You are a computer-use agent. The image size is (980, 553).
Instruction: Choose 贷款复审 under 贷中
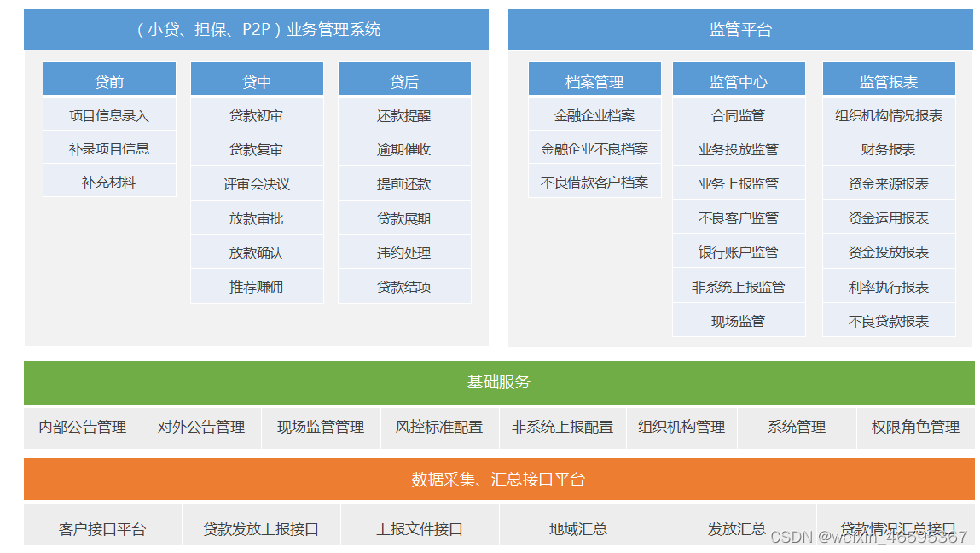tap(257, 148)
